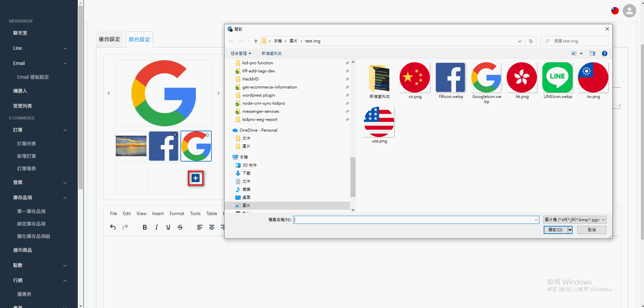Select the GoogleIcon.webp file

tap(486, 83)
